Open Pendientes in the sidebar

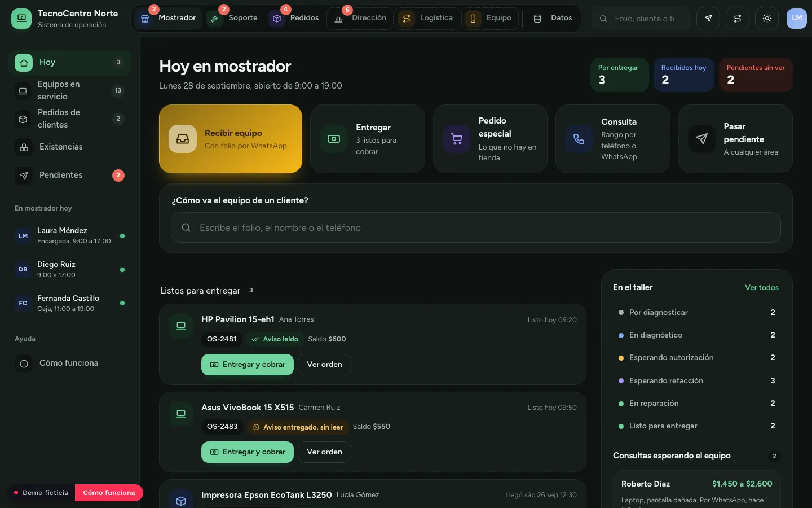pyautogui.click(x=70, y=176)
